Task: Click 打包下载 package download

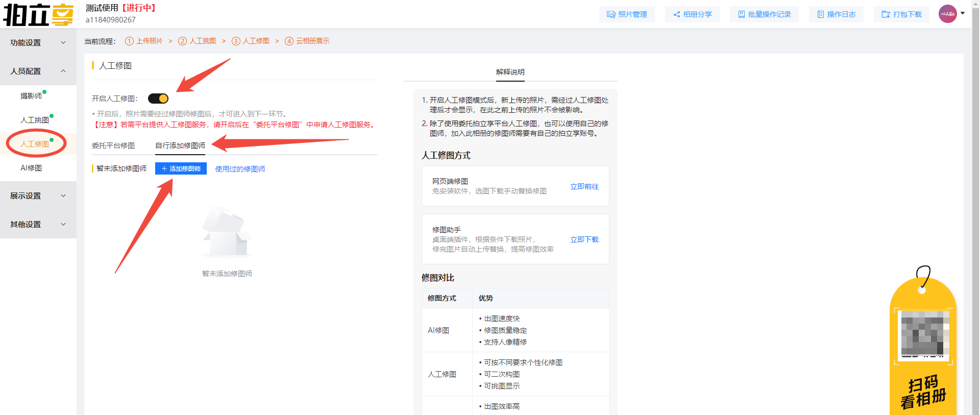Action: (901, 14)
